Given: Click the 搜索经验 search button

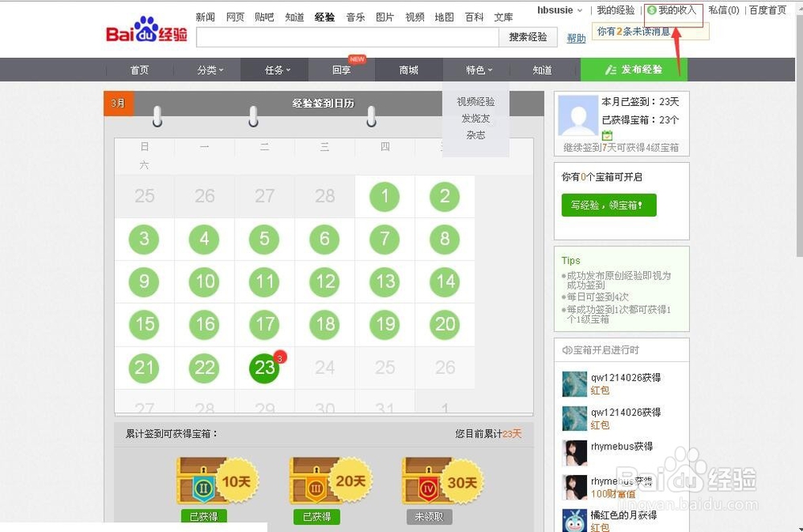Looking at the screenshot, I should [x=528, y=37].
